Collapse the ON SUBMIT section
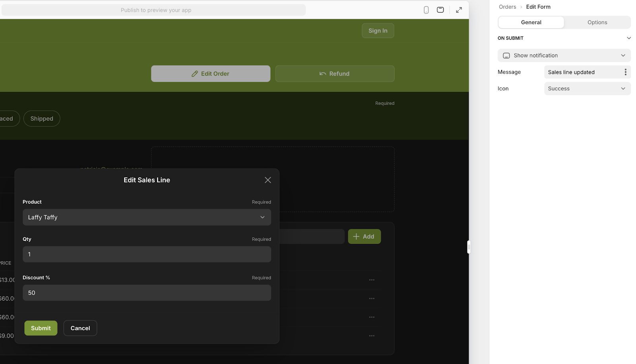The height and width of the screenshot is (364, 636). point(628,38)
